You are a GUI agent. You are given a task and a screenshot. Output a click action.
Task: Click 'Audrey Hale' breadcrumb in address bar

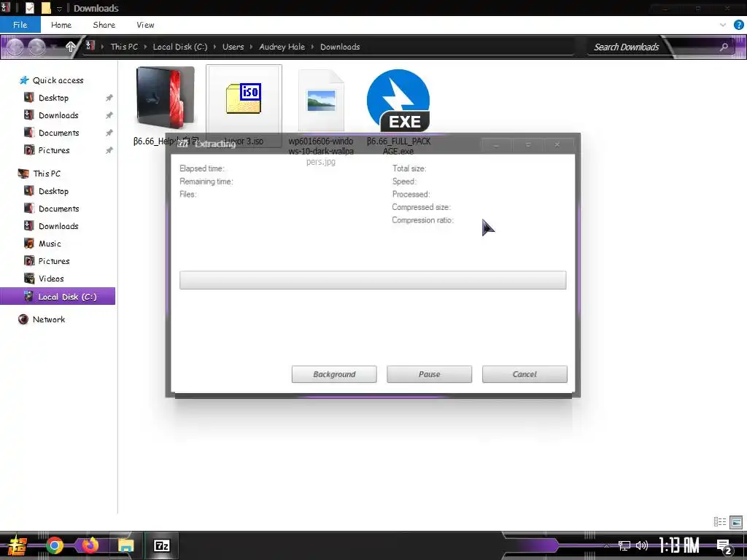pyautogui.click(x=282, y=47)
